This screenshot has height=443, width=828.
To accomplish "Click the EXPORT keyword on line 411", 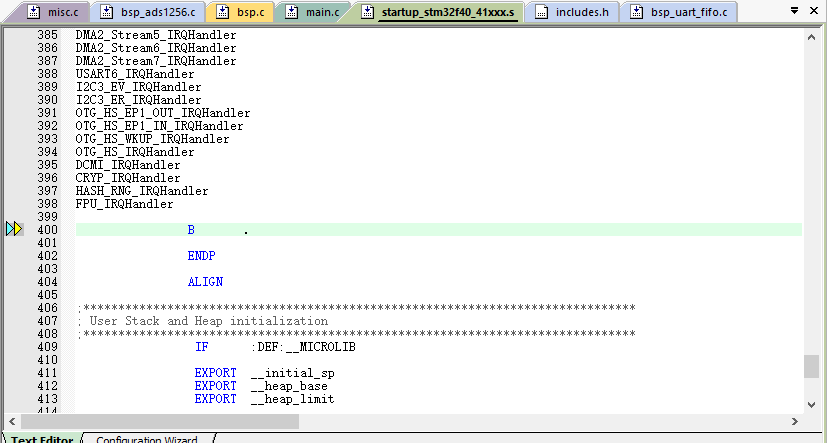I will pyautogui.click(x=215, y=373).
